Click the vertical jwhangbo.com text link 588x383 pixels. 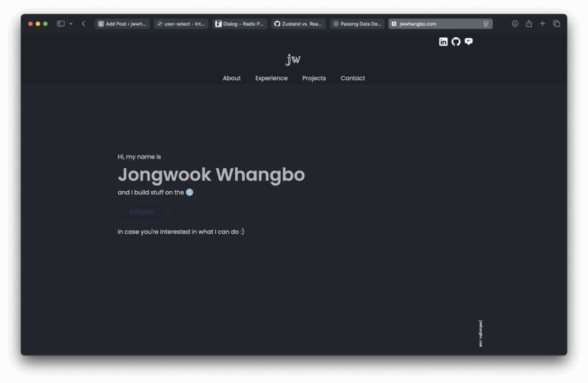click(x=481, y=333)
